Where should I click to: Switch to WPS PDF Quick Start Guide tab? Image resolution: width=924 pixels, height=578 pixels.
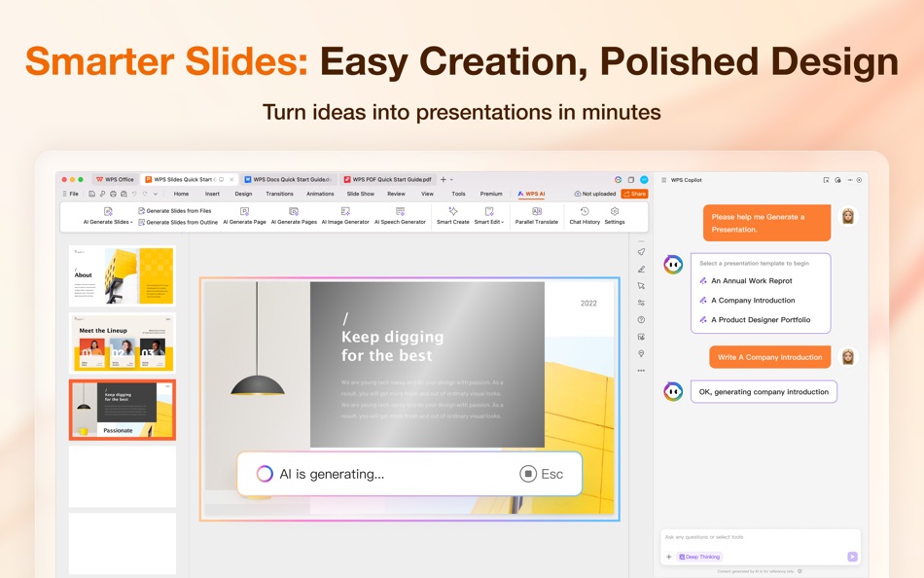(388, 179)
